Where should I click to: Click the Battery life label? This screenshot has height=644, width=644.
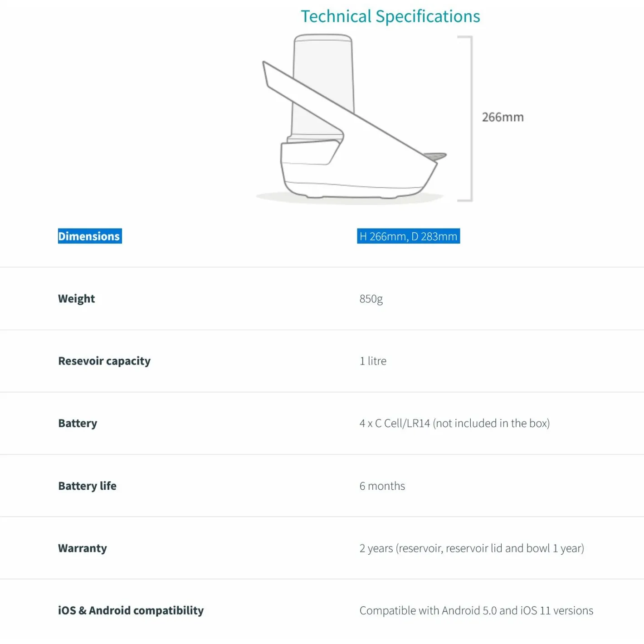[x=87, y=486]
